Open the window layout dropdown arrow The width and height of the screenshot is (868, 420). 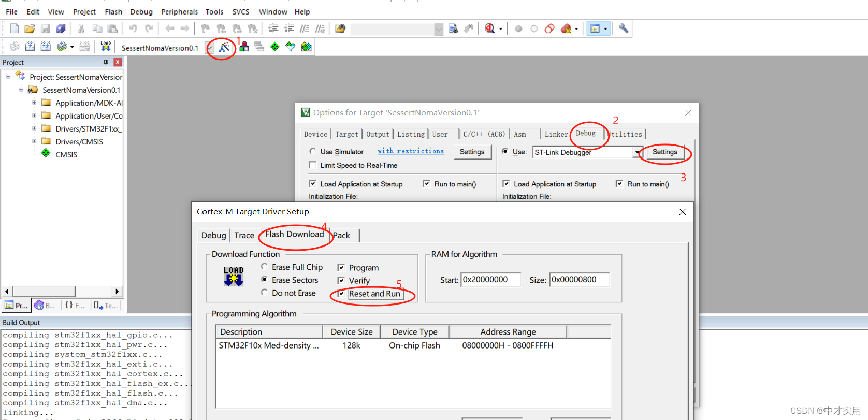[605, 29]
